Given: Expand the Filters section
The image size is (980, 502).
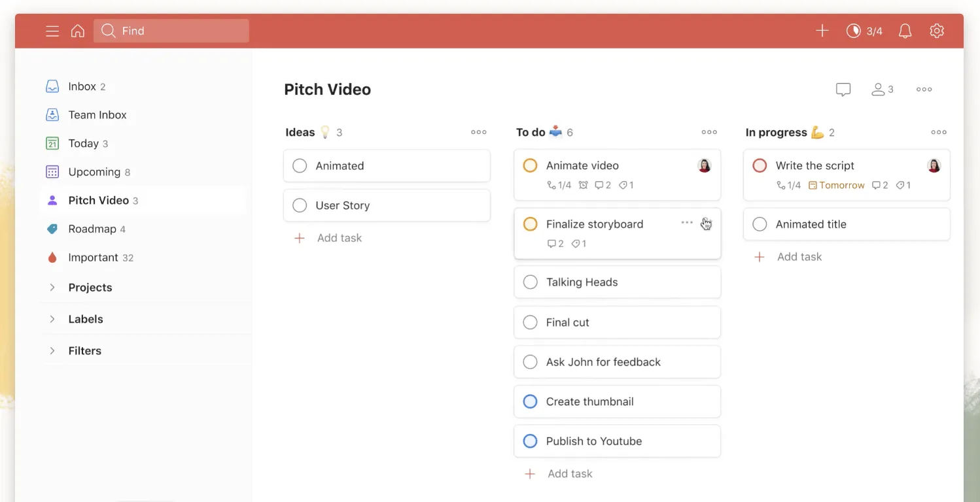Looking at the screenshot, I should [x=52, y=351].
